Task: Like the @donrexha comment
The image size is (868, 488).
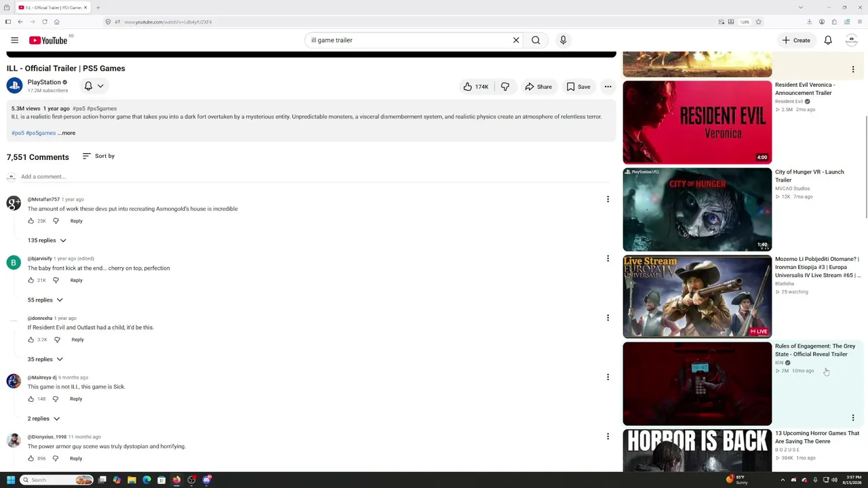Action: coord(31,340)
